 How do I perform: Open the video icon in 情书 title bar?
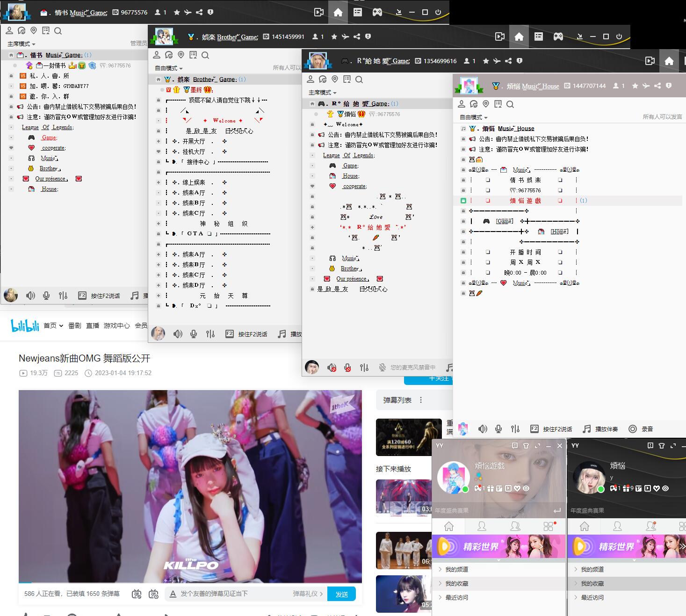(x=319, y=12)
